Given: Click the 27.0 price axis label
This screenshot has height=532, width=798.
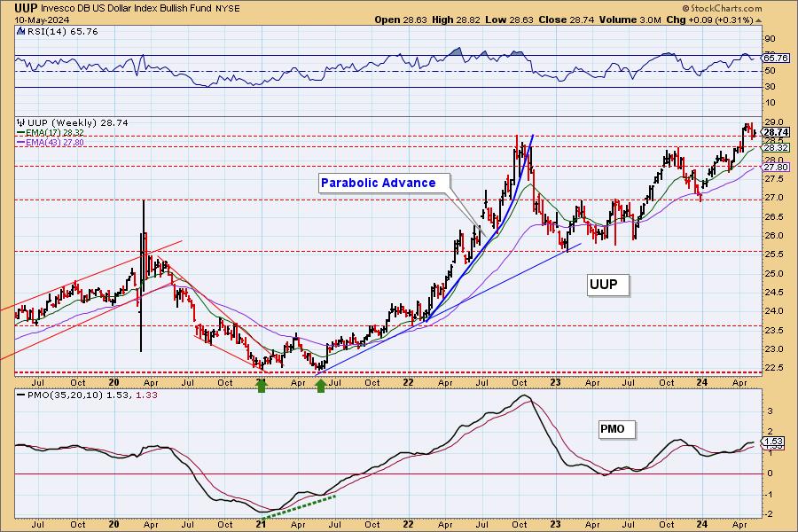Looking at the screenshot, I should [774, 198].
